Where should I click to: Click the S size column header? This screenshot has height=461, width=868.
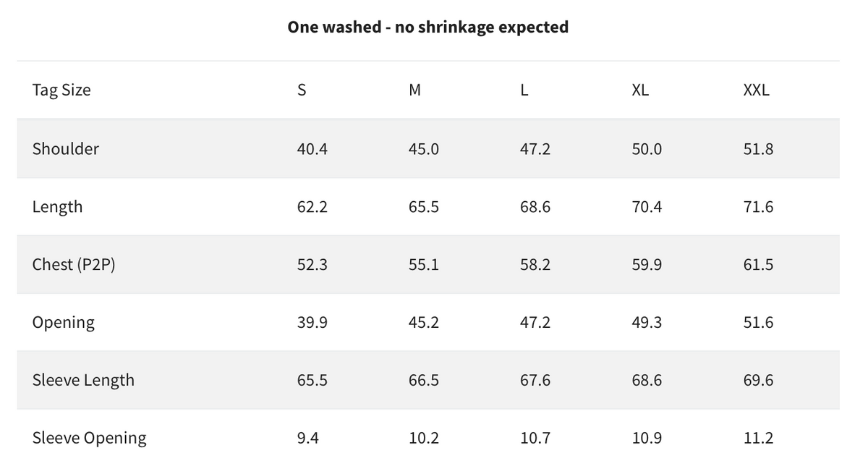click(x=302, y=90)
